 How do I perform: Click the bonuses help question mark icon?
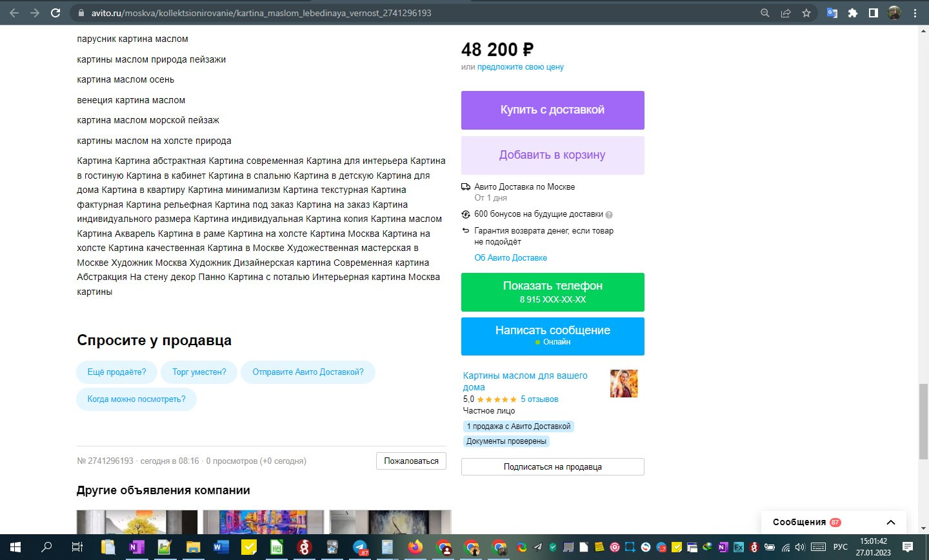pos(609,215)
